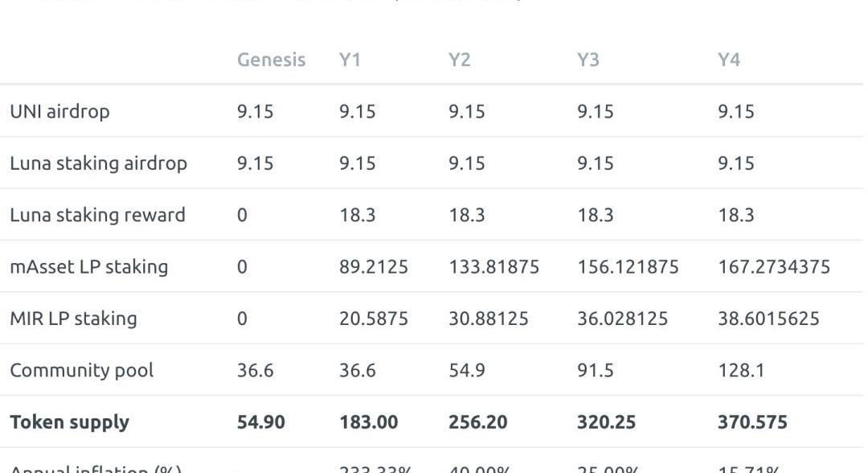
Task: Click Luna staking reward Y2 value 18.3
Action: pyautogui.click(x=466, y=215)
